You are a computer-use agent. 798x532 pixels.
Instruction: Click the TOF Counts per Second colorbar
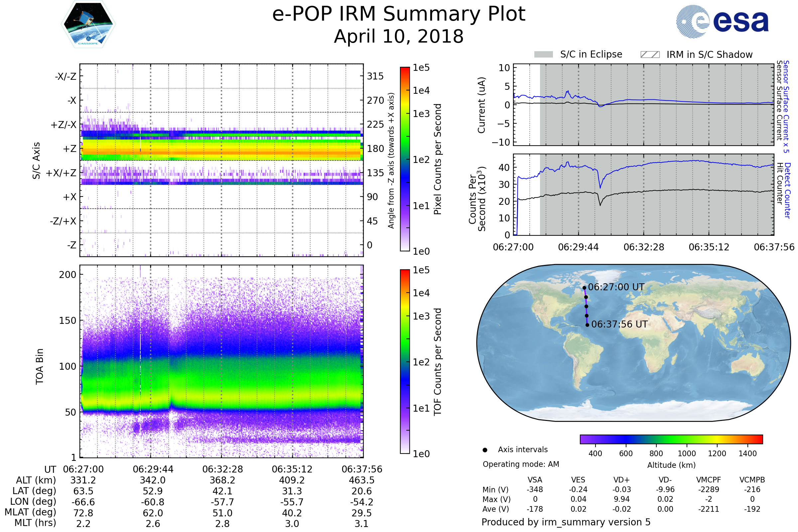click(x=405, y=361)
